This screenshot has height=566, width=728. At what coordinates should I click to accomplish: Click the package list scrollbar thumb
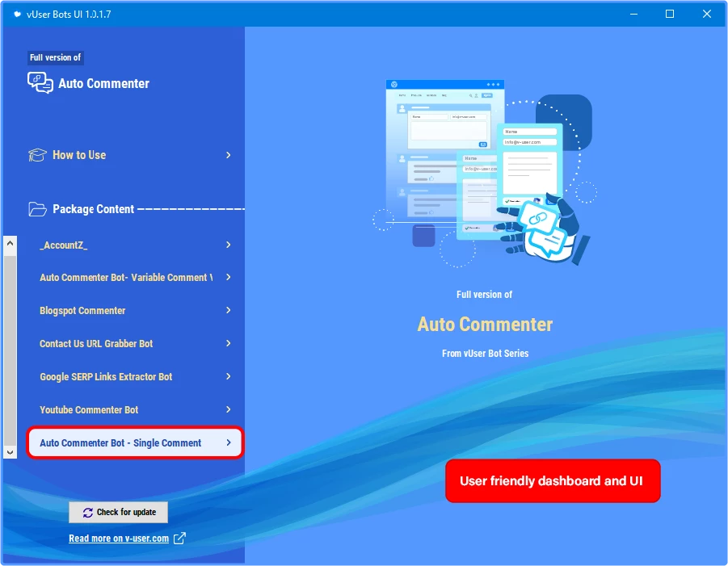click(x=11, y=349)
